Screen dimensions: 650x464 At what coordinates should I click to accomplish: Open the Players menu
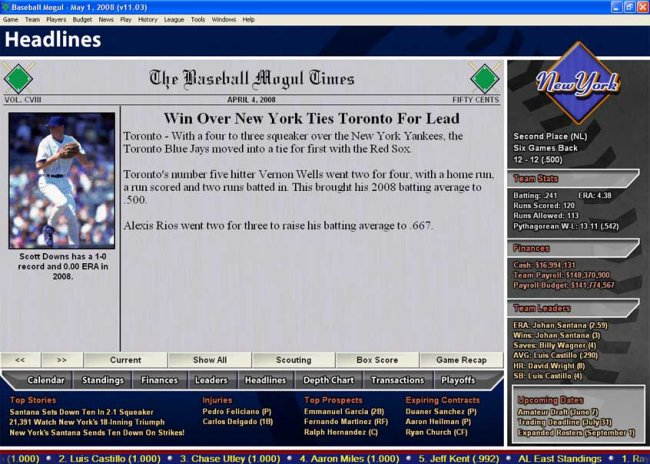pyautogui.click(x=56, y=19)
